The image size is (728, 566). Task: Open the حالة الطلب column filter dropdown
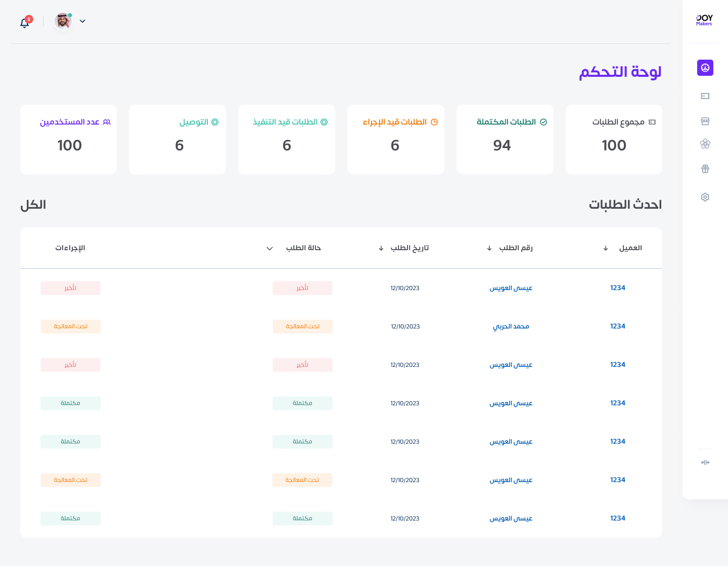point(269,248)
